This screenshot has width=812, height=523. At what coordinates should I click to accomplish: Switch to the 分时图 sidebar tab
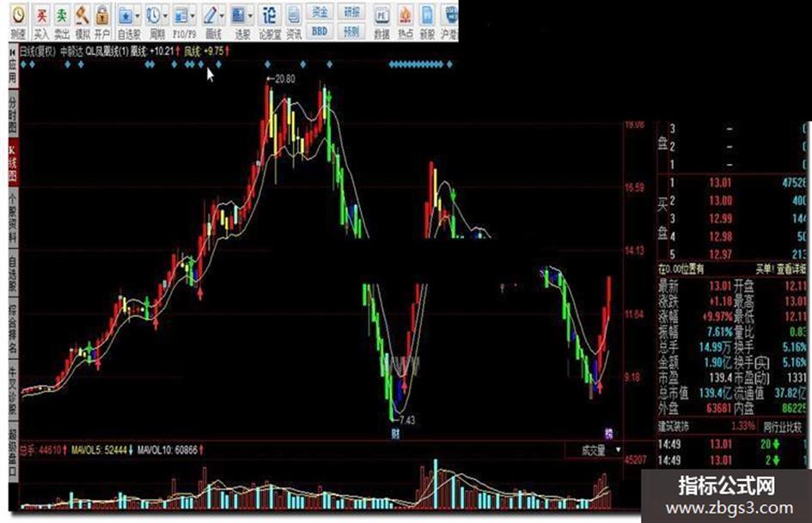(13, 114)
